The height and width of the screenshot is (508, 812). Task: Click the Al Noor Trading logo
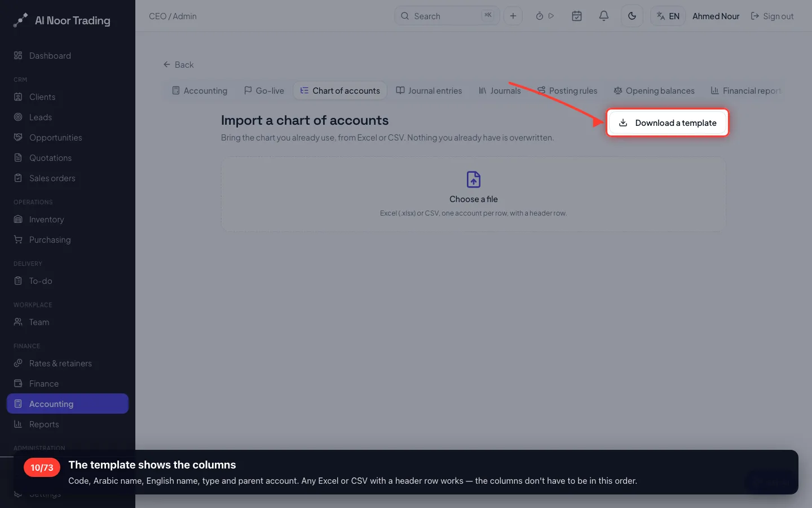pos(62,20)
